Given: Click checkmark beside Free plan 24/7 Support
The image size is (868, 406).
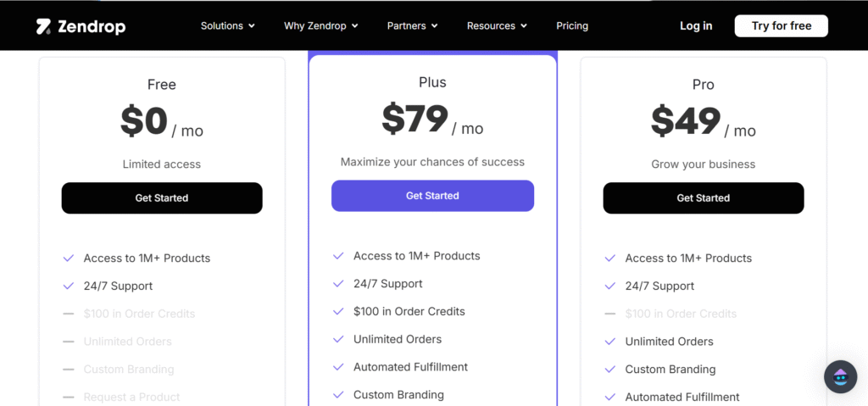Looking at the screenshot, I should [x=68, y=286].
